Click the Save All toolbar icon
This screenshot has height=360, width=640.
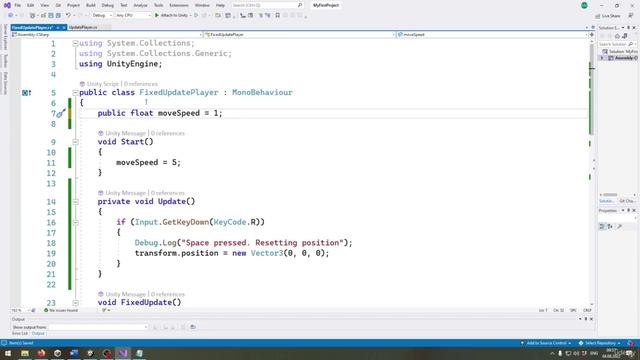(58, 16)
